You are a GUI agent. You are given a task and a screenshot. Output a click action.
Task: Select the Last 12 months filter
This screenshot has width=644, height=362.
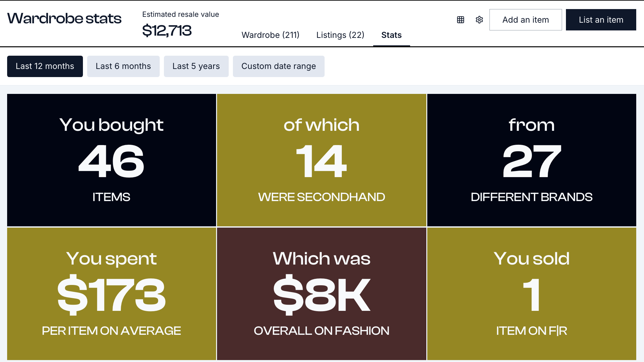click(x=45, y=66)
